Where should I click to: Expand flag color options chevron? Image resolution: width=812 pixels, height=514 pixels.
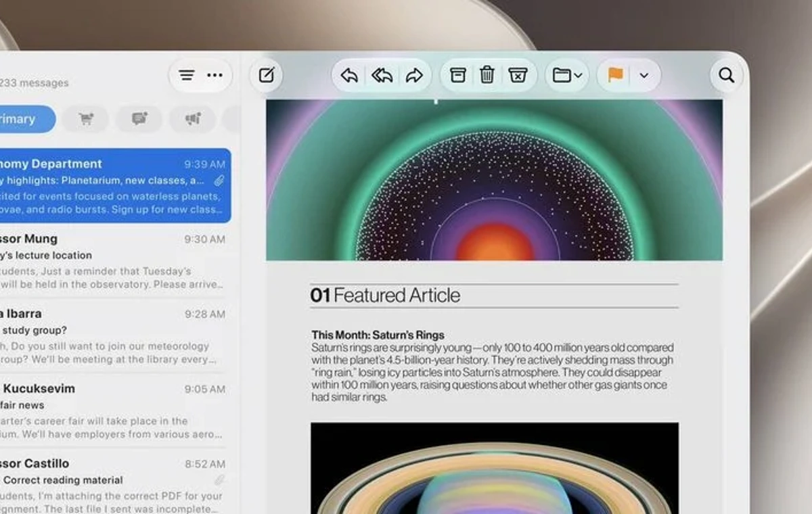point(644,75)
